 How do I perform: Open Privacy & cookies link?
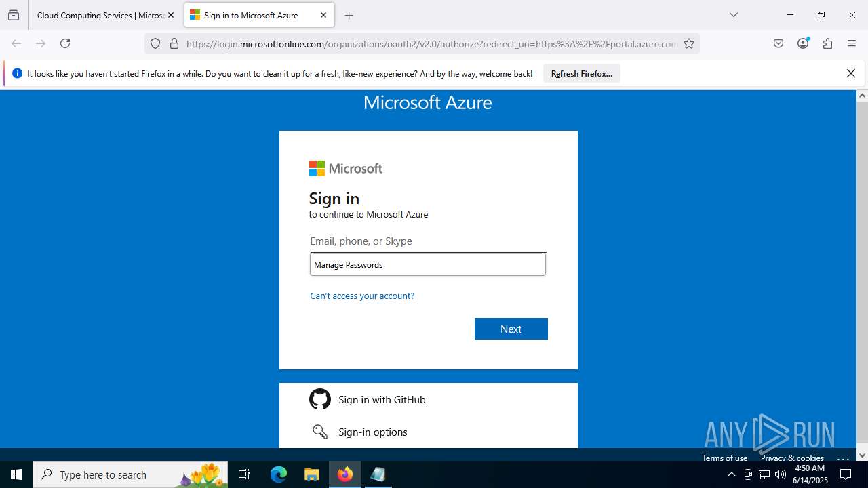click(792, 457)
